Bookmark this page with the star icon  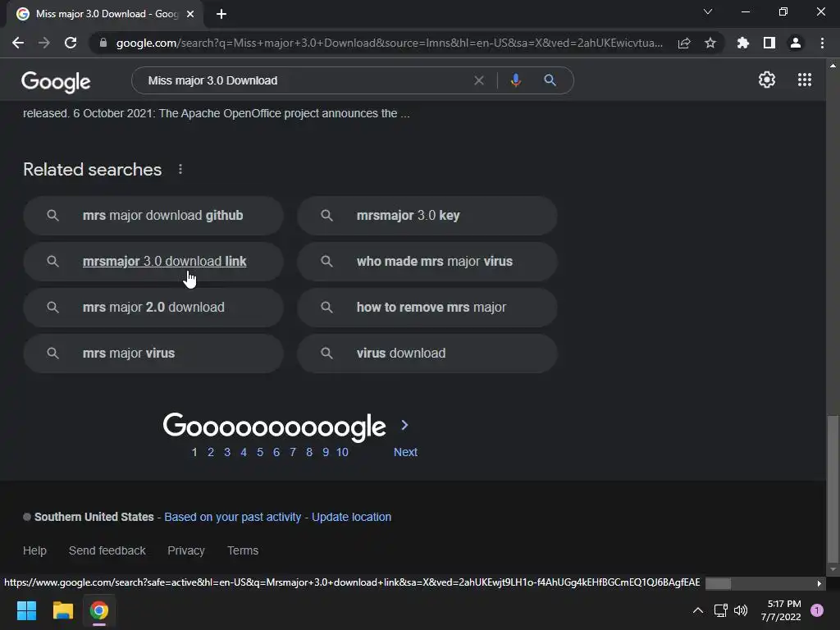coord(710,43)
